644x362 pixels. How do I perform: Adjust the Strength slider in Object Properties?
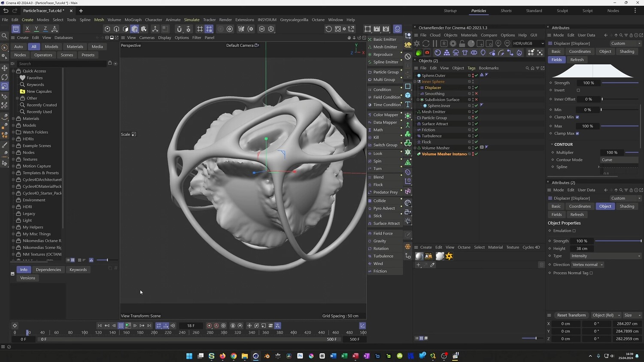pyautogui.click(x=618, y=241)
